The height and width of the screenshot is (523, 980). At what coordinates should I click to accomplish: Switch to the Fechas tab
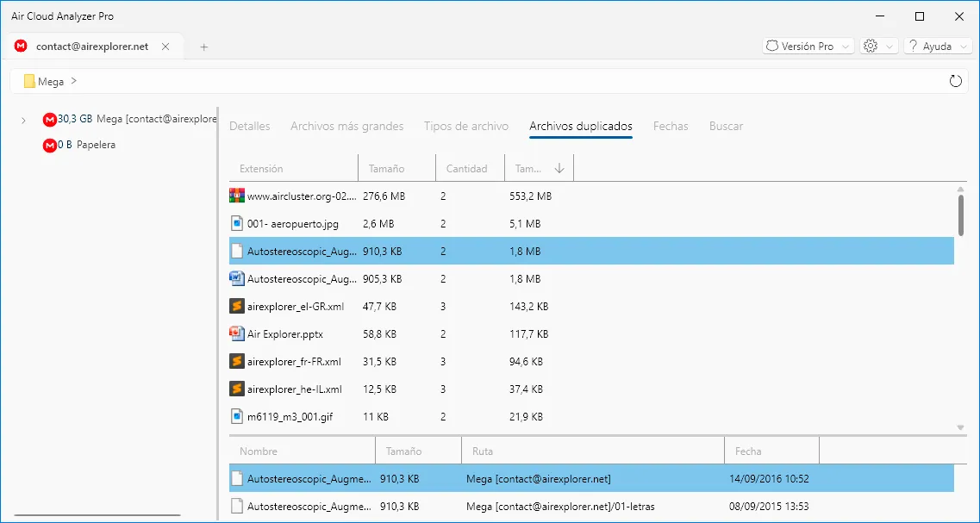671,126
